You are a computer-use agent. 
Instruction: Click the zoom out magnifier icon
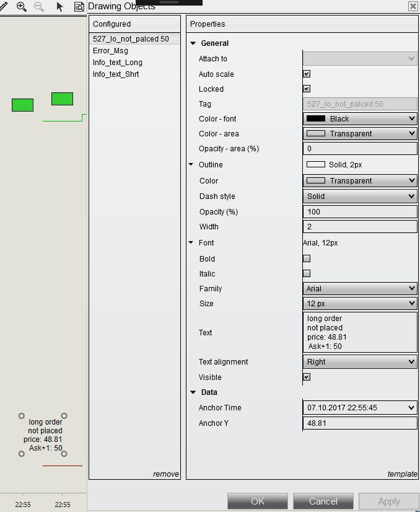(39, 7)
